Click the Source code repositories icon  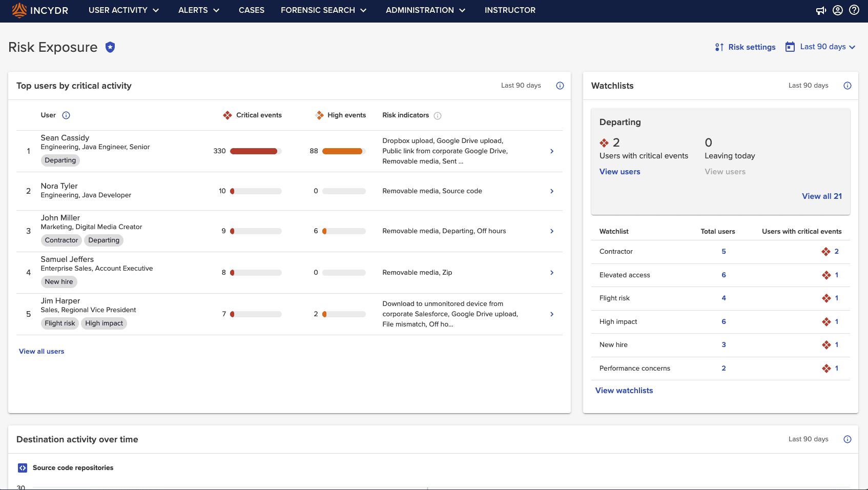point(23,468)
